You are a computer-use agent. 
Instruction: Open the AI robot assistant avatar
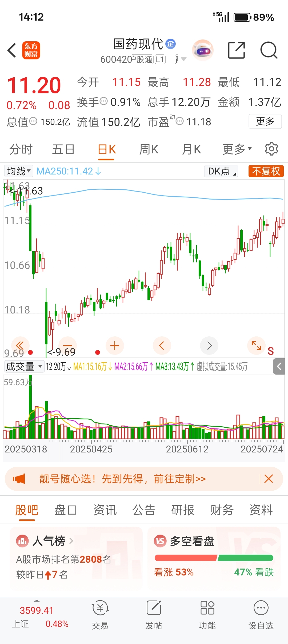click(203, 50)
